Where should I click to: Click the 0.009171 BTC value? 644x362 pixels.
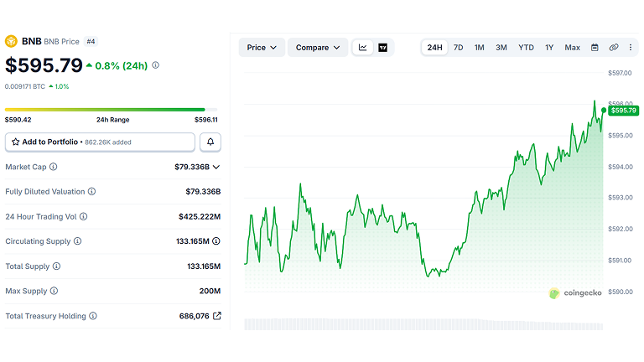(x=24, y=86)
